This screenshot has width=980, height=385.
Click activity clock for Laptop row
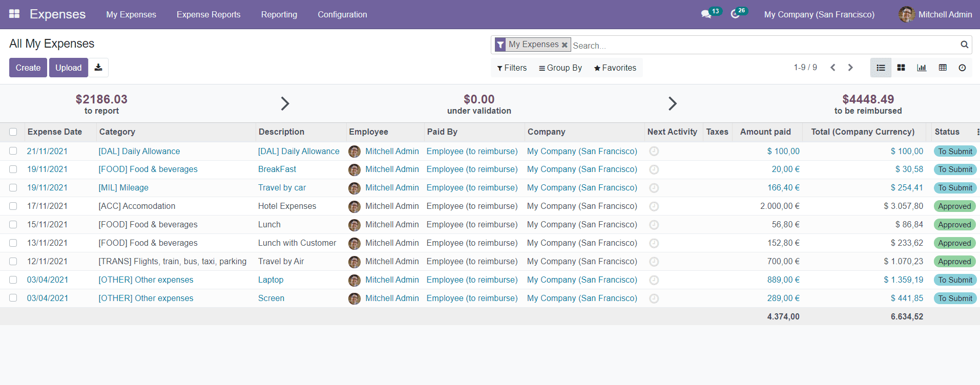pos(654,280)
